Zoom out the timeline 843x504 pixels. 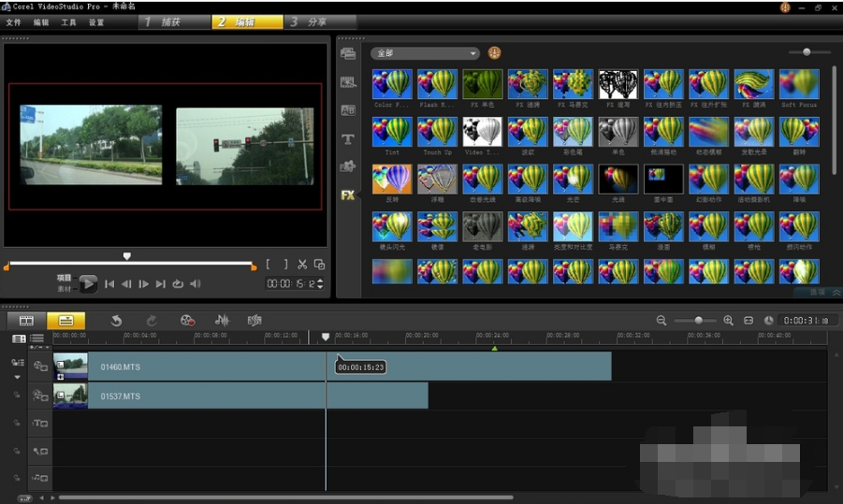coord(661,321)
